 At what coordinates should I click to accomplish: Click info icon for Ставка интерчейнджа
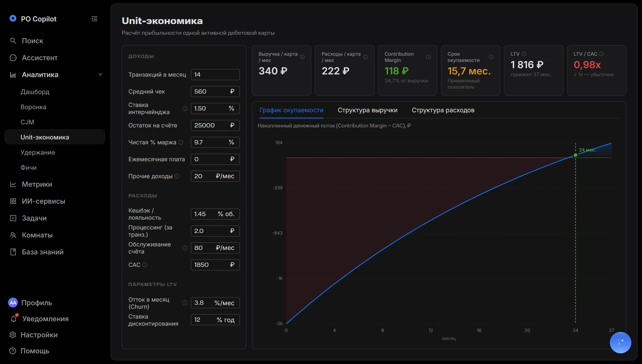click(x=185, y=108)
